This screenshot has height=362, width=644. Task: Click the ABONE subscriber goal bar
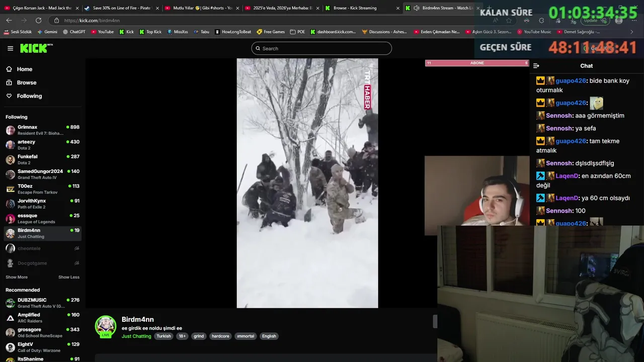click(x=477, y=63)
